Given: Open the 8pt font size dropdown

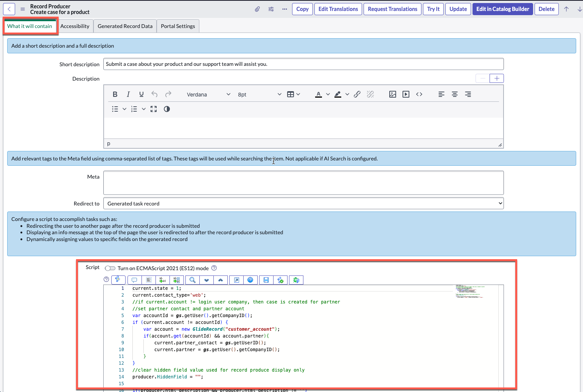Looking at the screenshot, I should (260, 94).
